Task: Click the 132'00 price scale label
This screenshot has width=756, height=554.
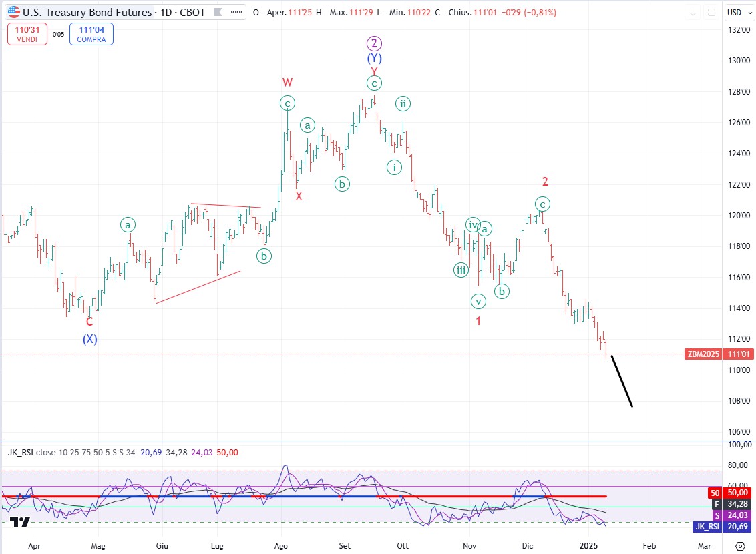Action: click(x=739, y=30)
